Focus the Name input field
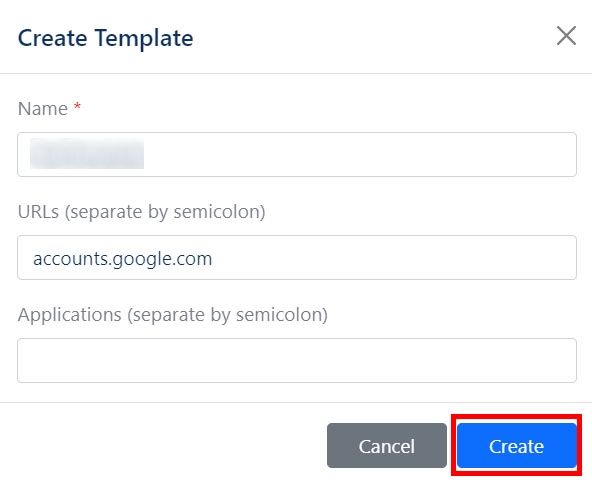Screen dimensions: 592x484 point(297,154)
